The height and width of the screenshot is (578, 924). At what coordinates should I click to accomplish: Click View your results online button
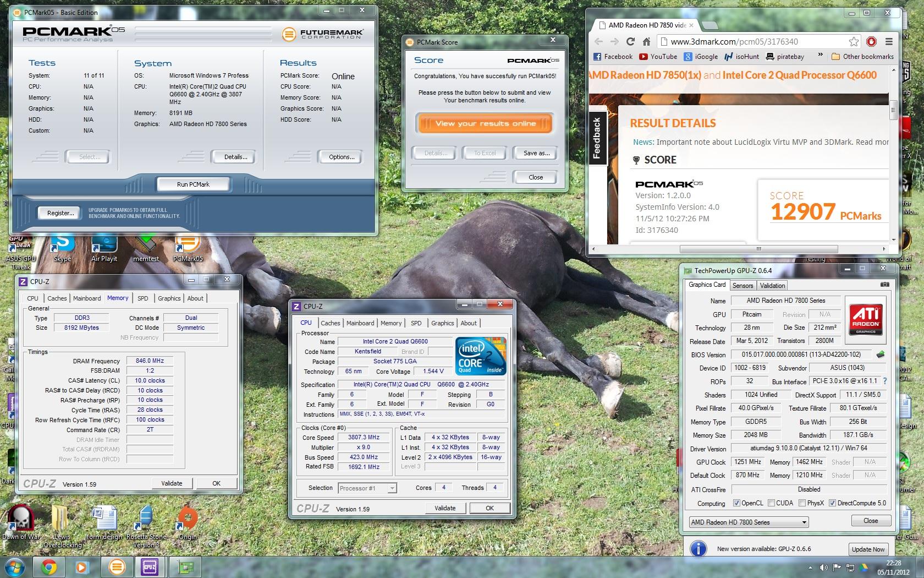[x=485, y=123]
